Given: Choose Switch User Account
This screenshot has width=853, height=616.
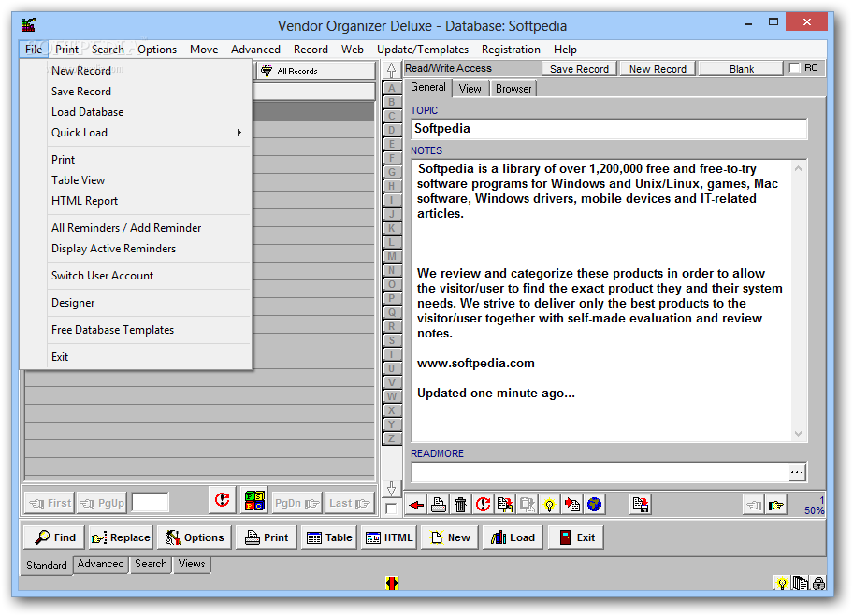Looking at the screenshot, I should [150, 276].
